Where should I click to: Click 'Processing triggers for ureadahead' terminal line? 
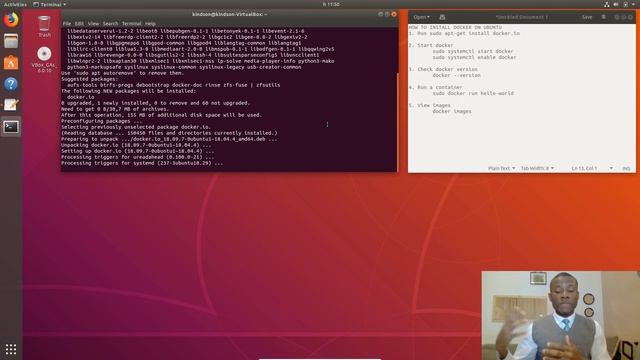[x=138, y=157]
